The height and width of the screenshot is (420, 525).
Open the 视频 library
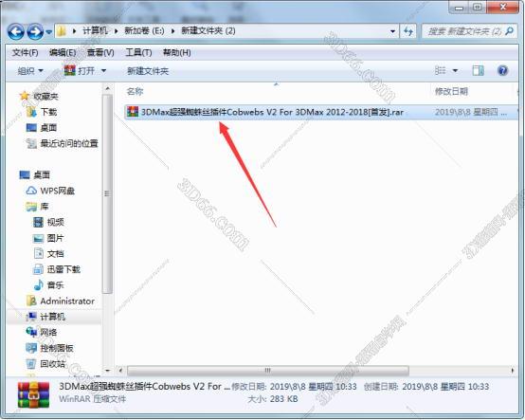(x=55, y=222)
